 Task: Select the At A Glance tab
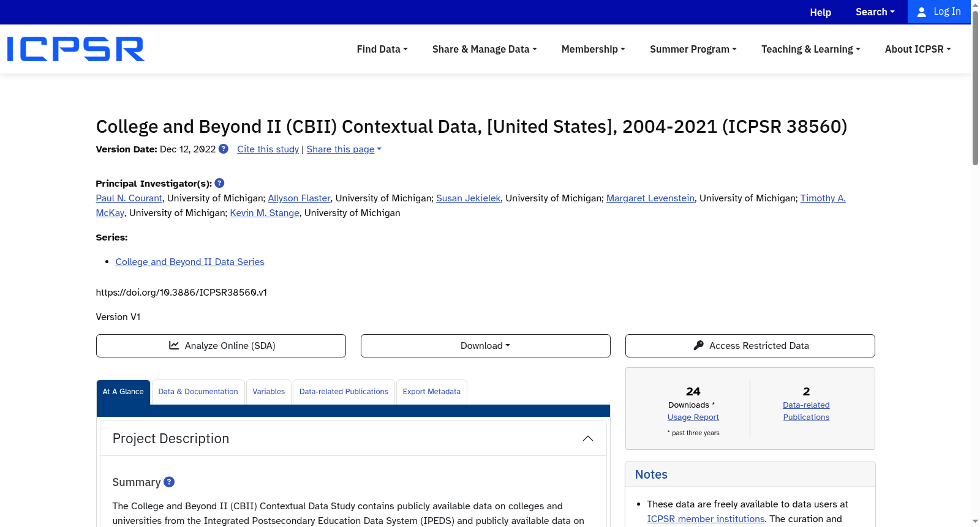(123, 392)
